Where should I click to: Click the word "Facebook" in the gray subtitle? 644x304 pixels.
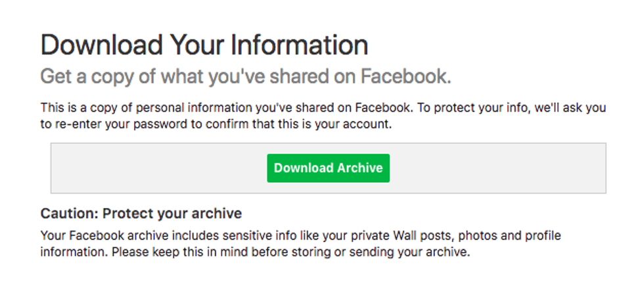point(405,76)
